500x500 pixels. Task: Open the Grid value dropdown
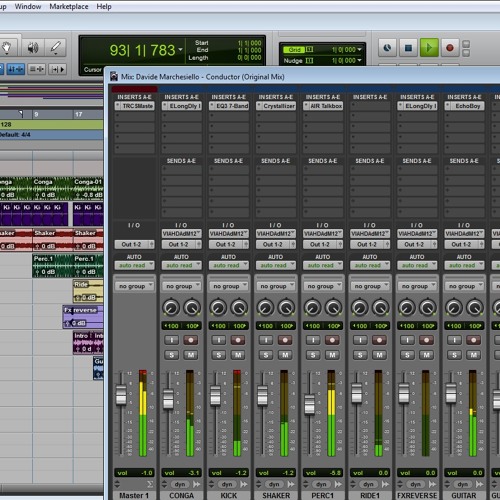point(359,50)
